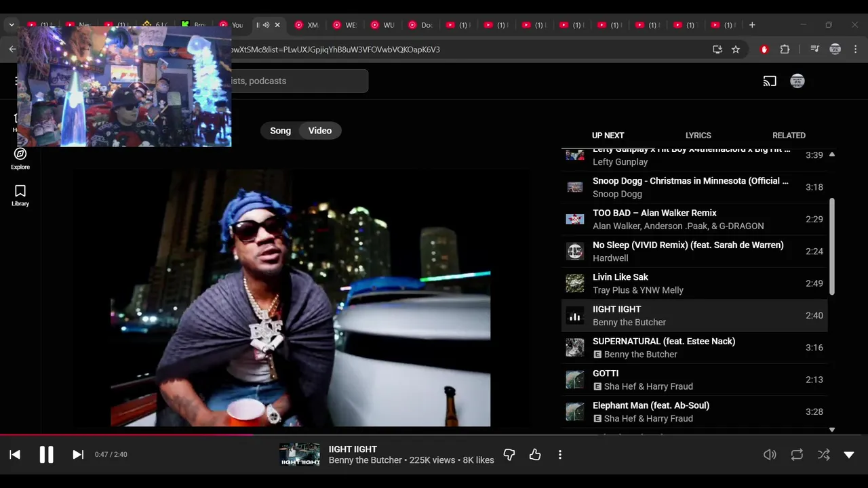868x488 pixels.
Task: Collapse the player page with down arrow
Action: click(849, 455)
